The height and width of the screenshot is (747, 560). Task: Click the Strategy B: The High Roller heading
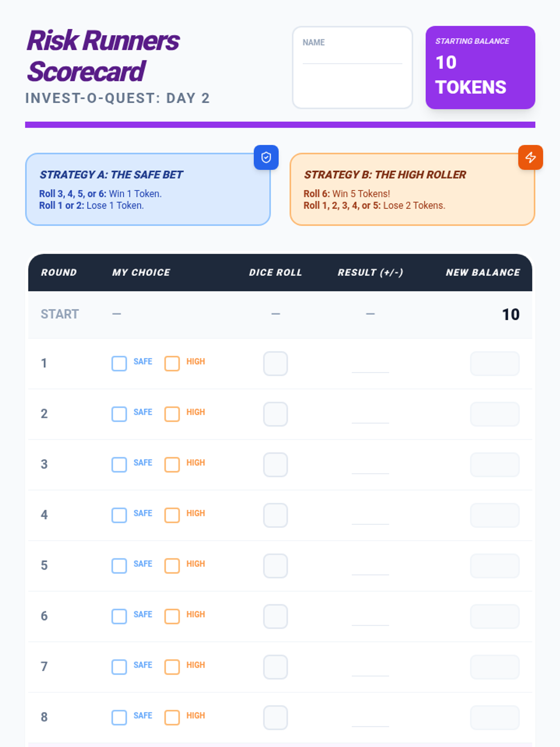(x=385, y=175)
